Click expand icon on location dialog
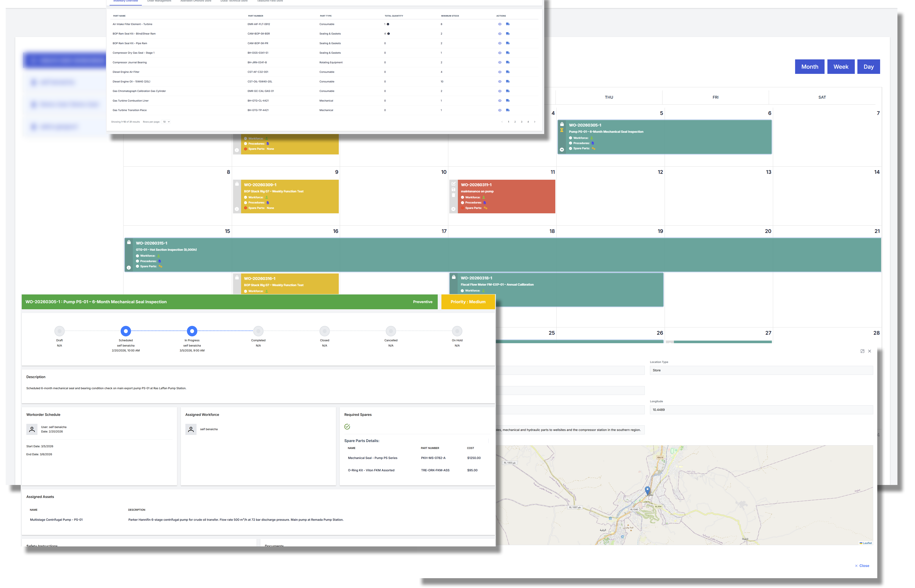The width and height of the screenshot is (915, 588). pyautogui.click(x=862, y=351)
